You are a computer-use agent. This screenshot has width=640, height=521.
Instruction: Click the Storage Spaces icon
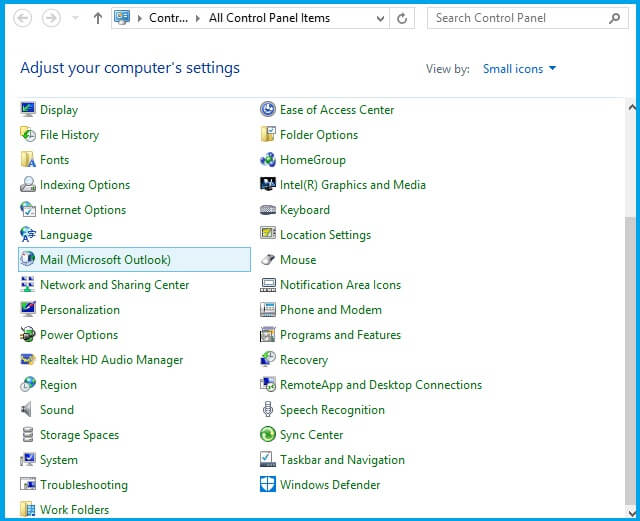pos(28,434)
